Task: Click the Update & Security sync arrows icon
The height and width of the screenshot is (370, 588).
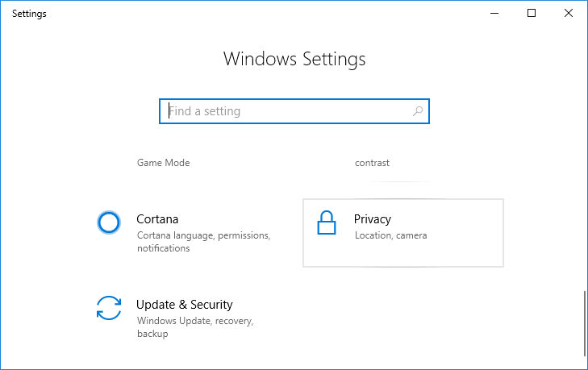Action: pyautogui.click(x=109, y=308)
